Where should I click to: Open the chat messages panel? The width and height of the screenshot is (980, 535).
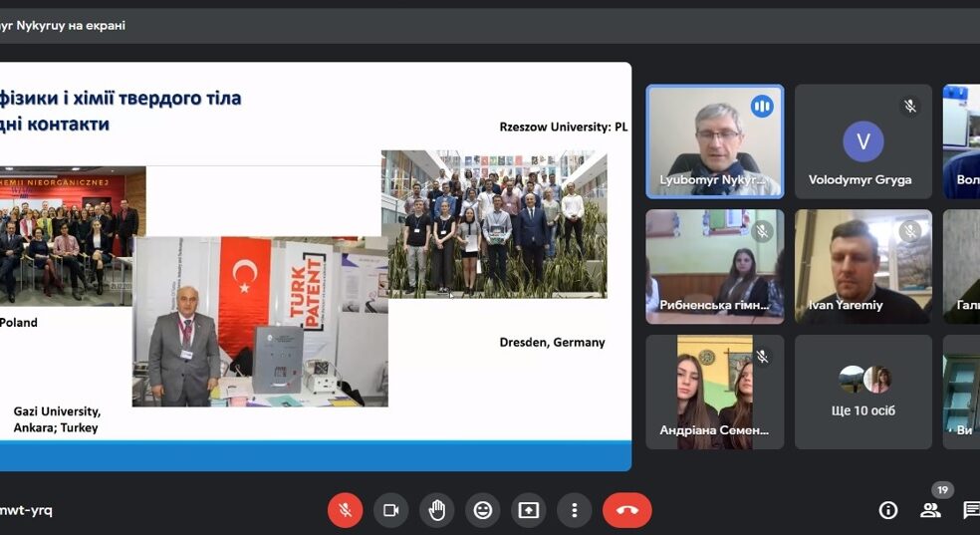971,510
